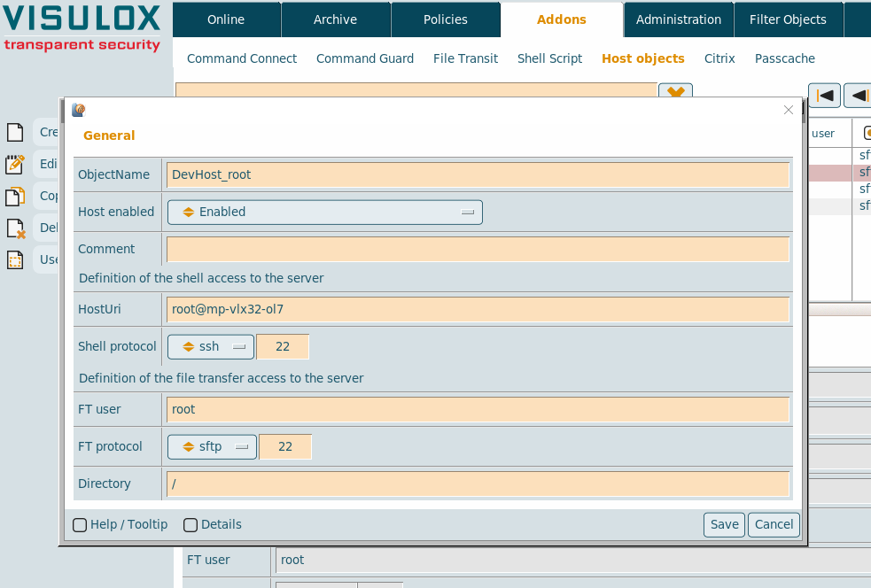Click the Copy pages icon in sidebar

point(15,197)
